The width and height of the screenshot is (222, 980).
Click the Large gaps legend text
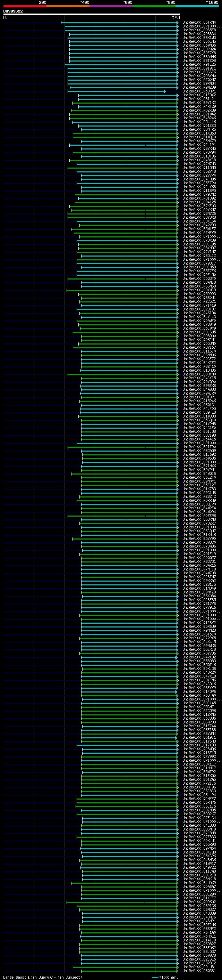click(x=43, y=977)
